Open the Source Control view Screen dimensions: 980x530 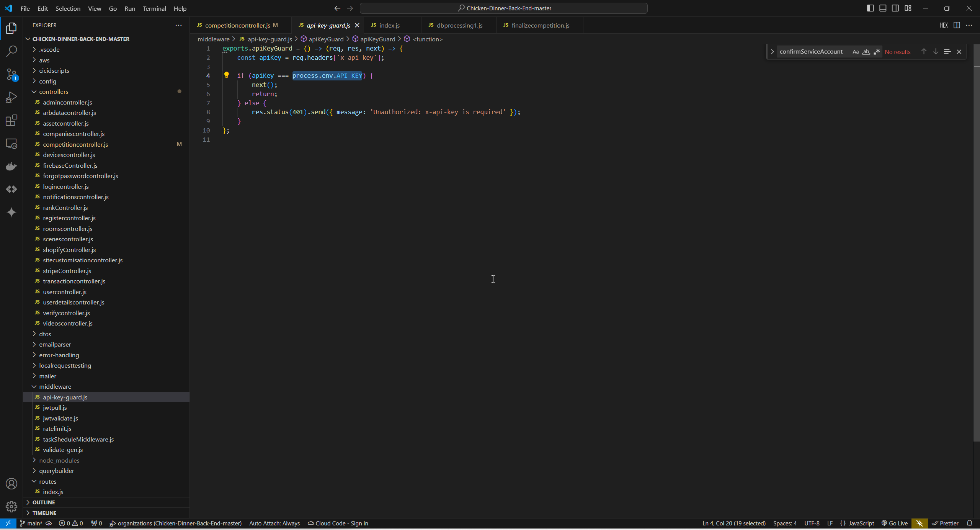[11, 74]
